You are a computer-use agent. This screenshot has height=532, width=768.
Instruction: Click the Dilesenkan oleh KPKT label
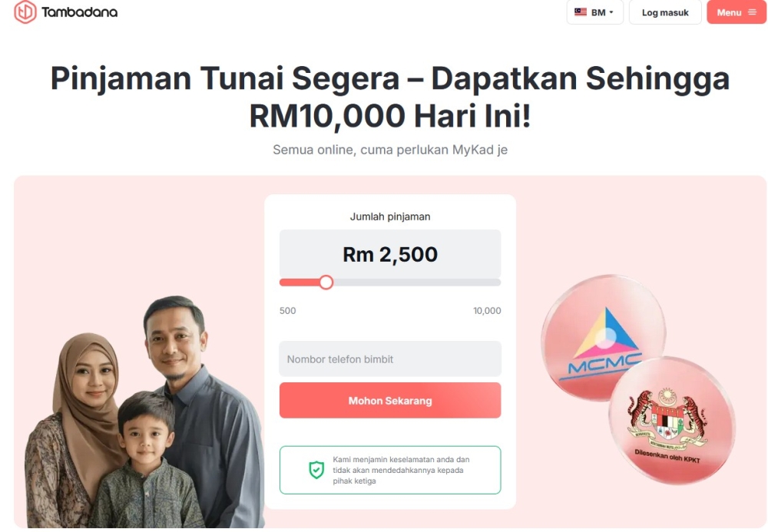[x=667, y=456]
